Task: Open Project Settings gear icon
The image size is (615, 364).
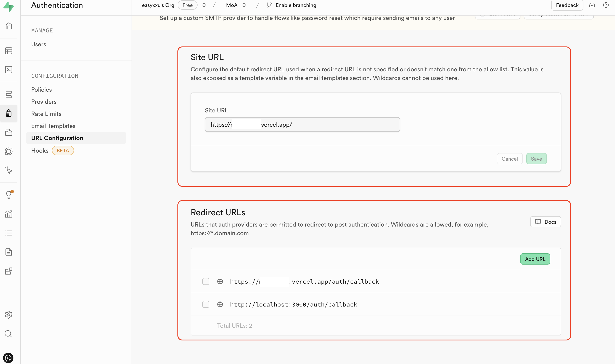Action: pos(9,315)
